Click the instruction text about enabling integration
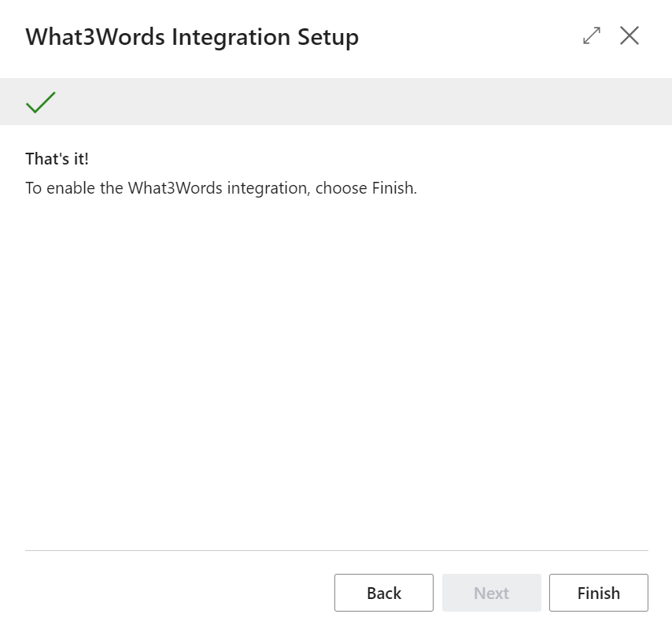The width and height of the screenshot is (672, 636). click(222, 188)
